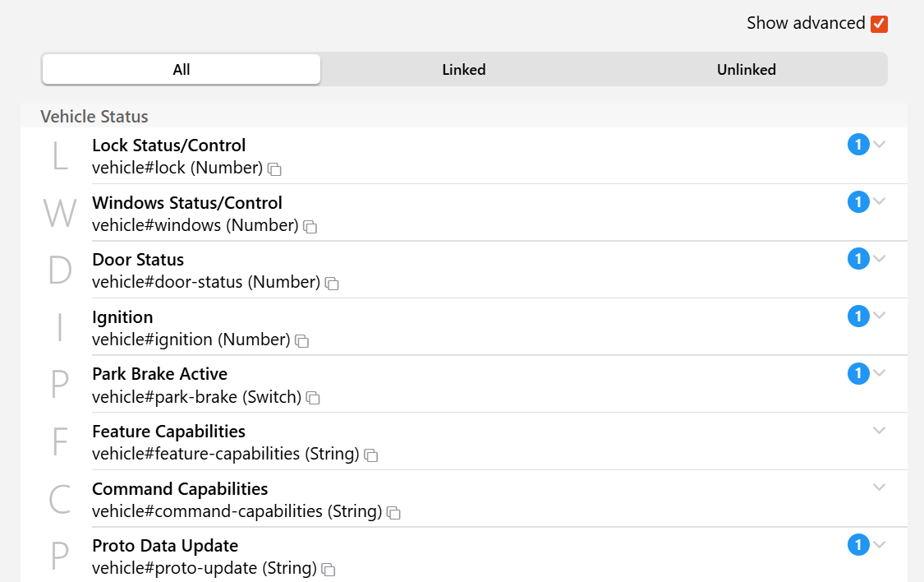Switch to the Unlinked tab

(746, 70)
